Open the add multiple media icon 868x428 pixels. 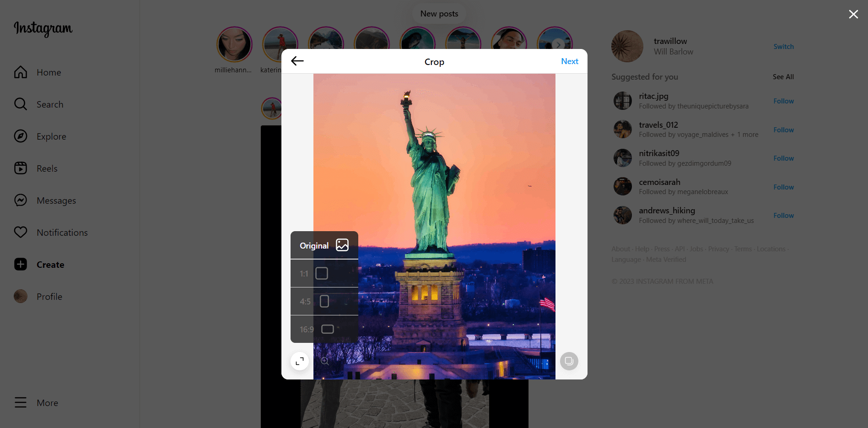pos(569,361)
